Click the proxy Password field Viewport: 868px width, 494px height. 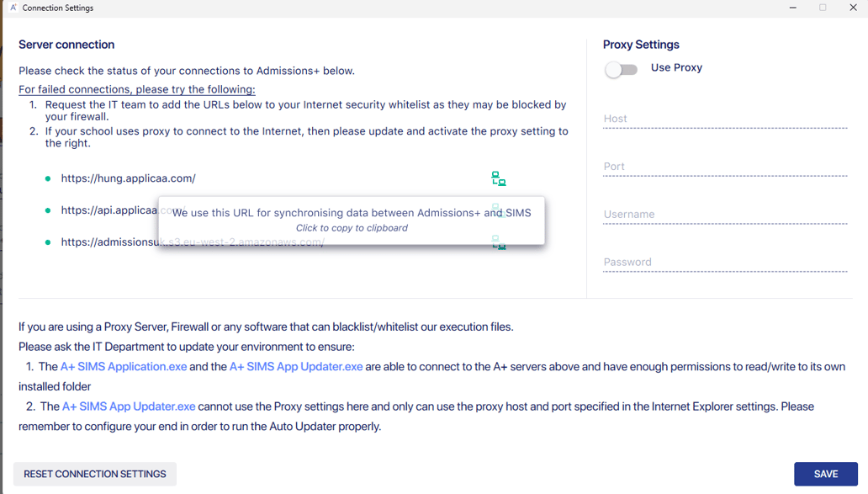[x=724, y=263]
